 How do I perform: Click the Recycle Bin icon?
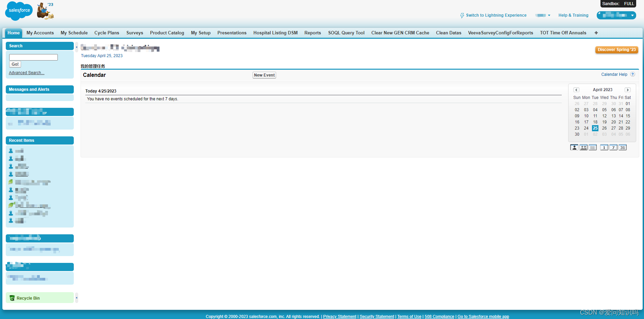coord(12,298)
